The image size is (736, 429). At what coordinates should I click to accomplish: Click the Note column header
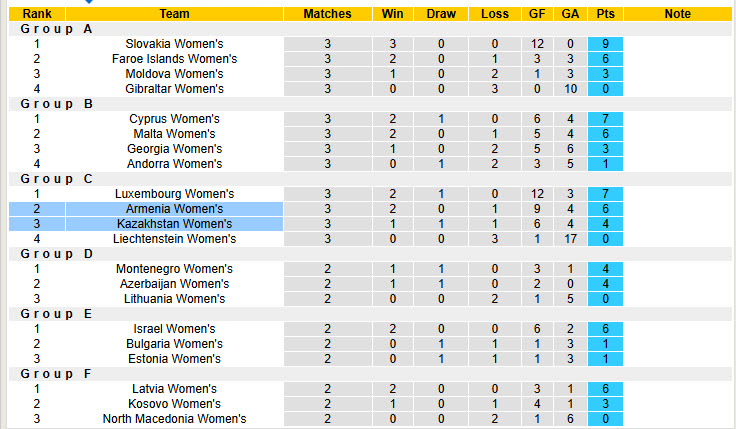pyautogui.click(x=677, y=14)
